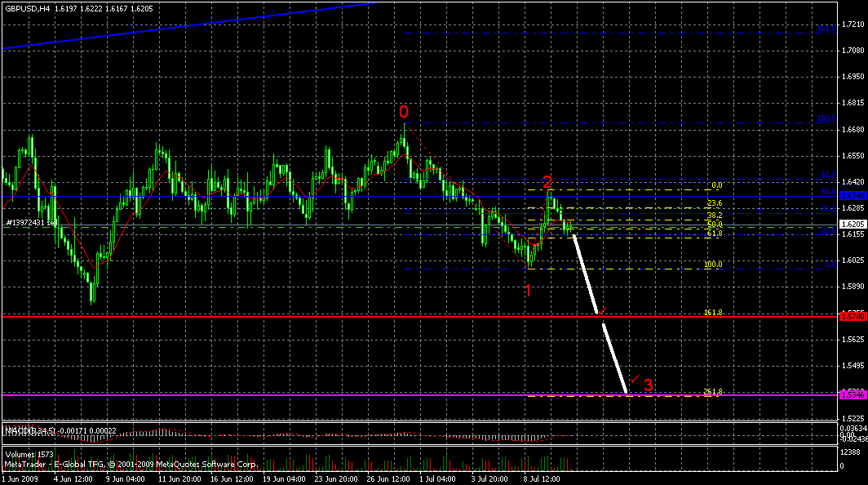
Task: Click the 3 Jul 20:00 time label
Action: point(489,479)
